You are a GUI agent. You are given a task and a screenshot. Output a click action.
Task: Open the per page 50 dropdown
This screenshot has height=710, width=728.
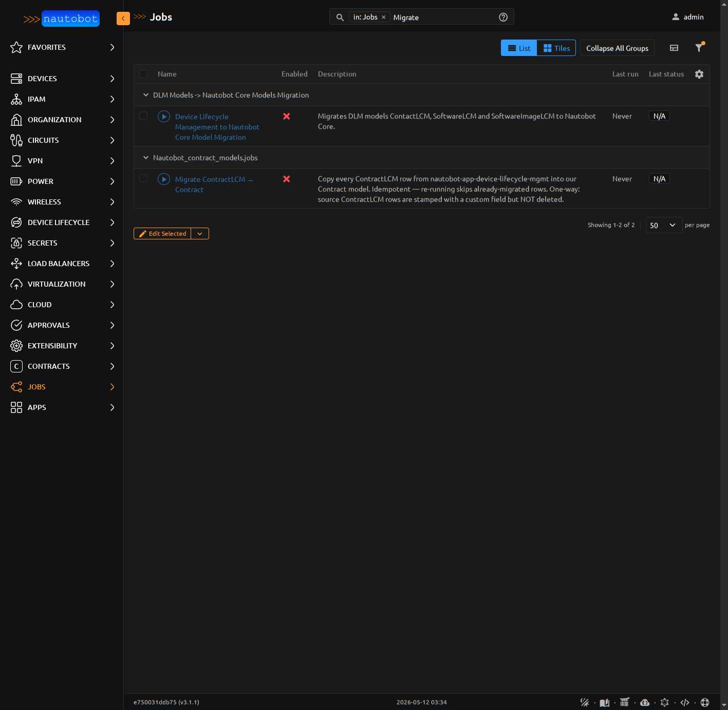(x=664, y=225)
